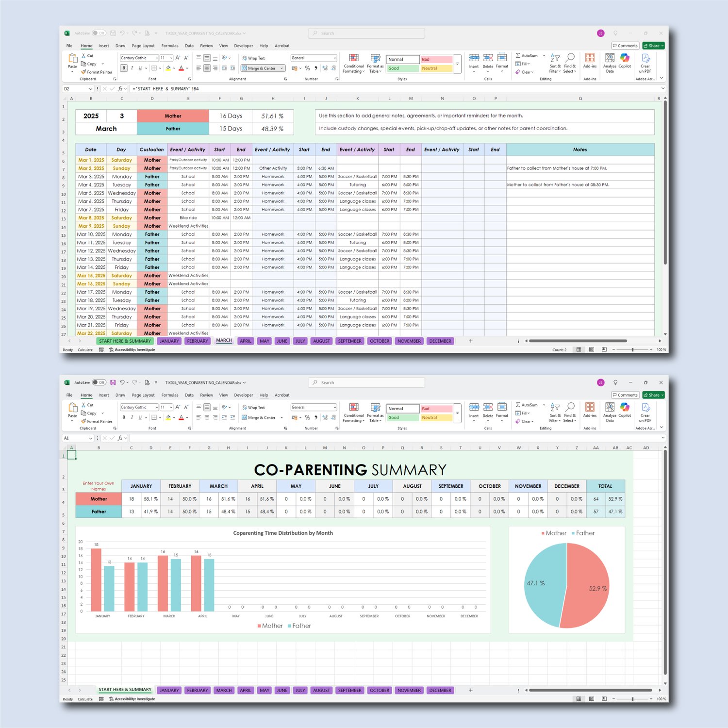Screen dimensions: 728x728
Task: Click Percent Style in the bottom Excel window
Action: coord(307,417)
